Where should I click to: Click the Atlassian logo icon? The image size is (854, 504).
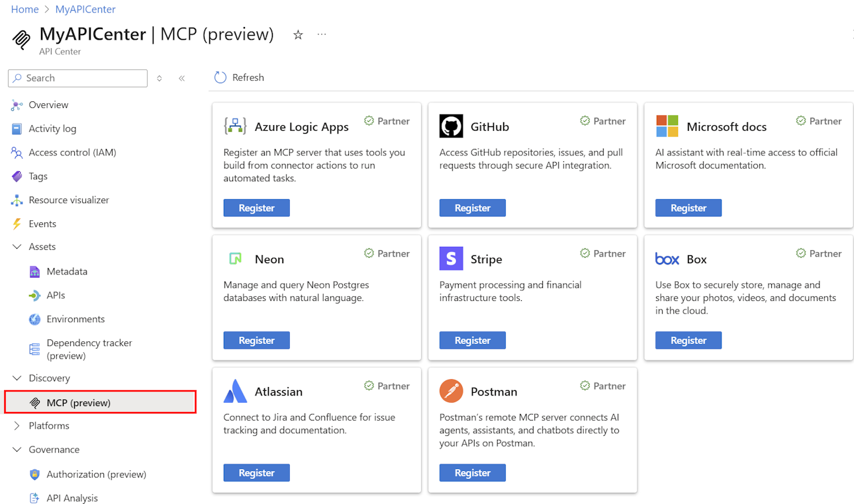pos(236,391)
